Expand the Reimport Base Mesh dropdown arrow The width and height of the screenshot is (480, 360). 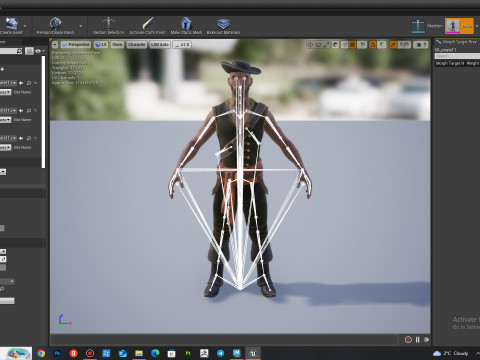80,26
